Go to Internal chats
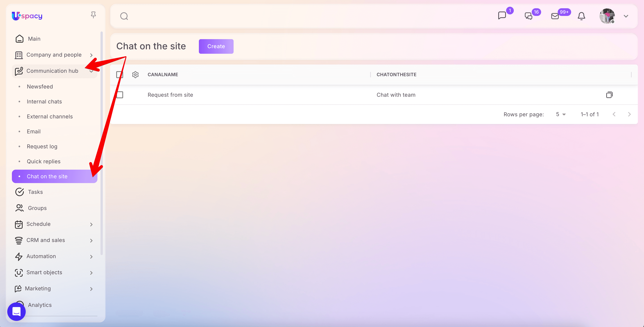644x327 pixels. (x=44, y=102)
